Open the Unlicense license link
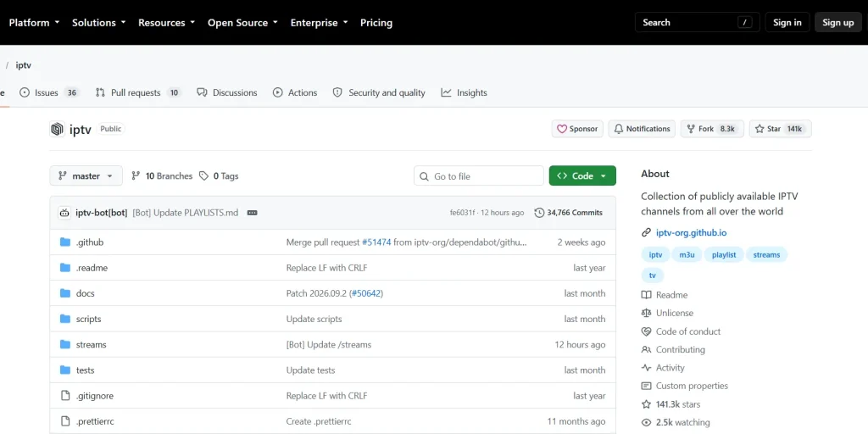This screenshot has width=868, height=434. click(x=667, y=313)
